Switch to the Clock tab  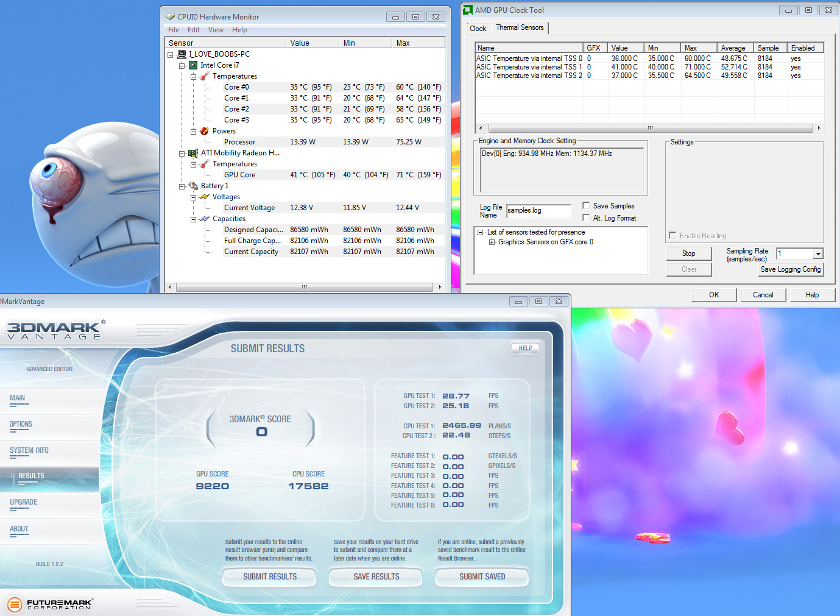478,29
